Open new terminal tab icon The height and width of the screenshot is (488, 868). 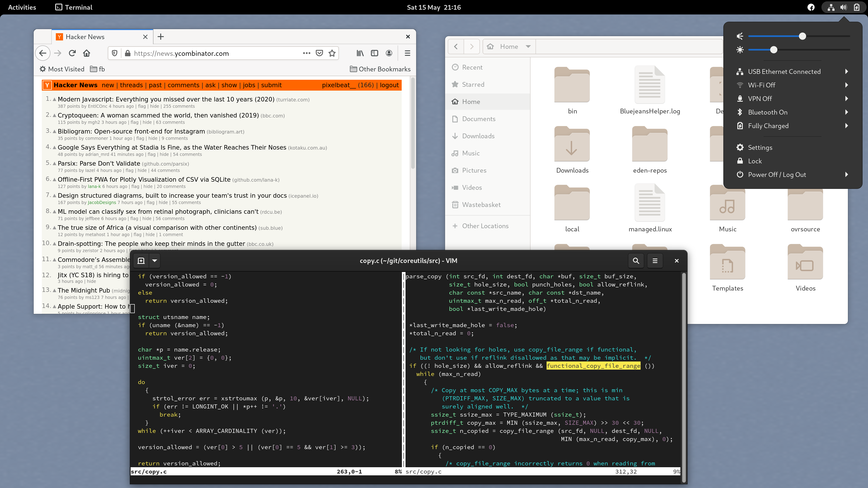click(141, 261)
